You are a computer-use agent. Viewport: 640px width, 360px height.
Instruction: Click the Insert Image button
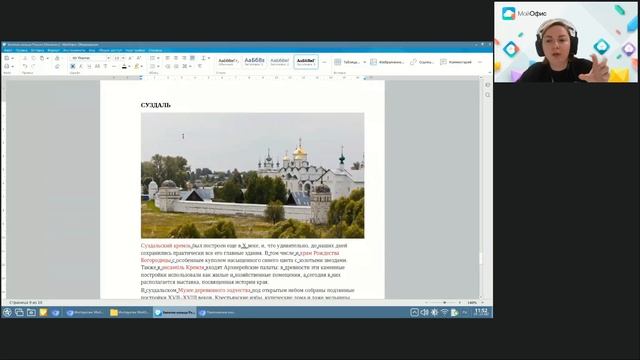pyautogui.click(x=387, y=62)
